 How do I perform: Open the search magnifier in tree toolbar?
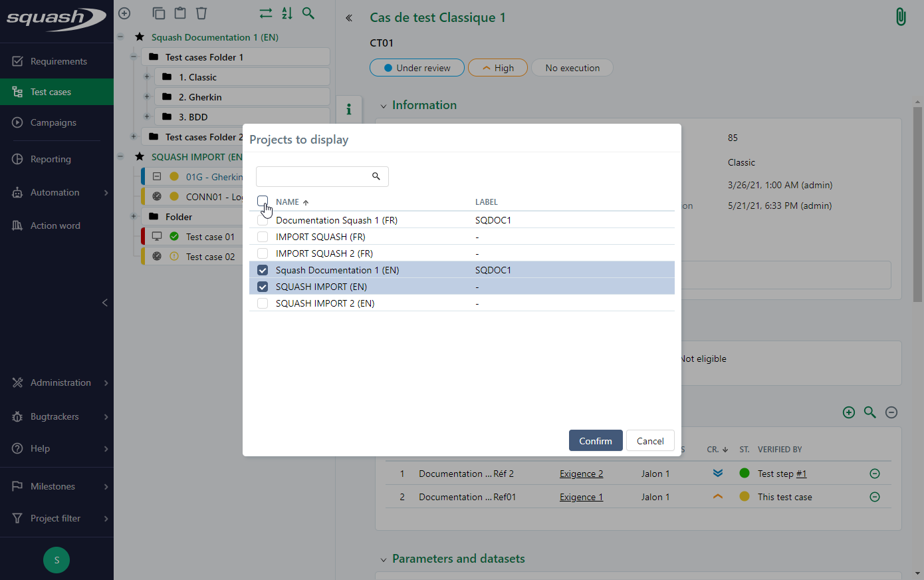[308, 13]
